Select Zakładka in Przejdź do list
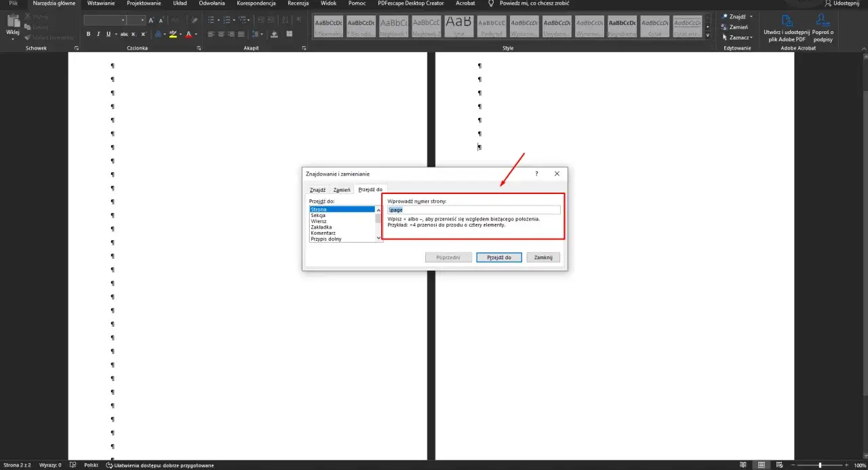The image size is (868, 470). (x=321, y=227)
